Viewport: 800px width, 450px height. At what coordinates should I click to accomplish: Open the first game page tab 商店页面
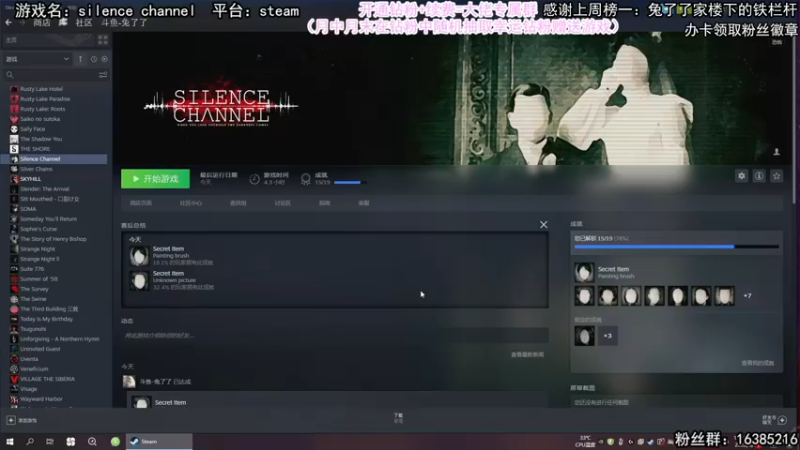[141, 203]
